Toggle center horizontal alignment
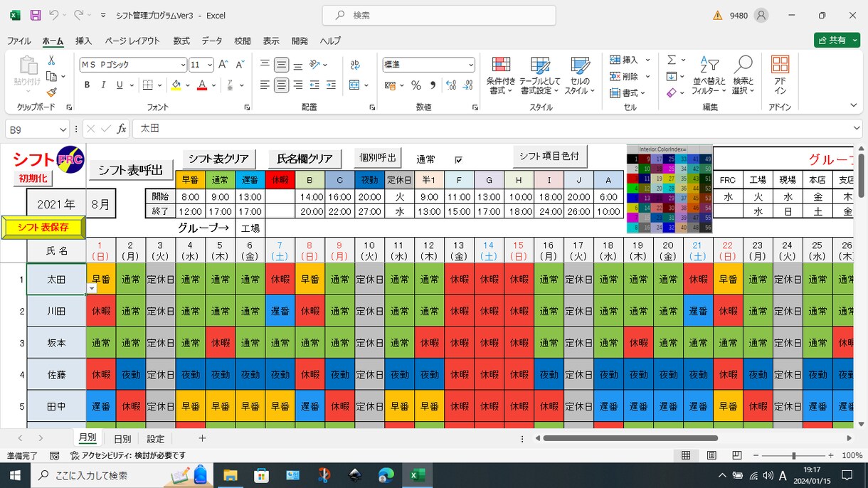The height and width of the screenshot is (488, 868). pos(282,85)
